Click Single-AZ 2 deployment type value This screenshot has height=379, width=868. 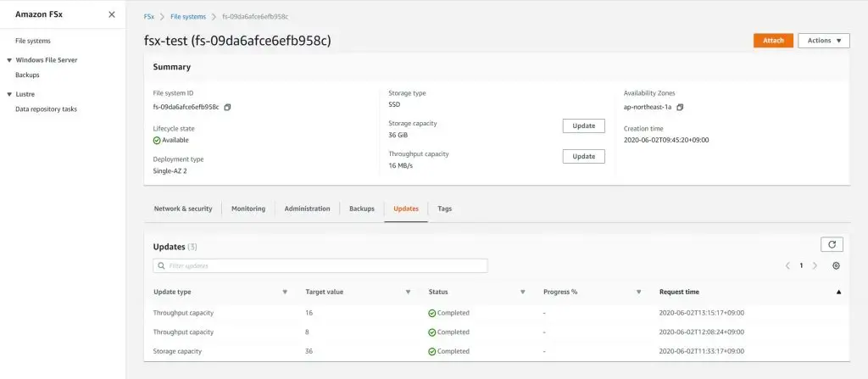170,171
